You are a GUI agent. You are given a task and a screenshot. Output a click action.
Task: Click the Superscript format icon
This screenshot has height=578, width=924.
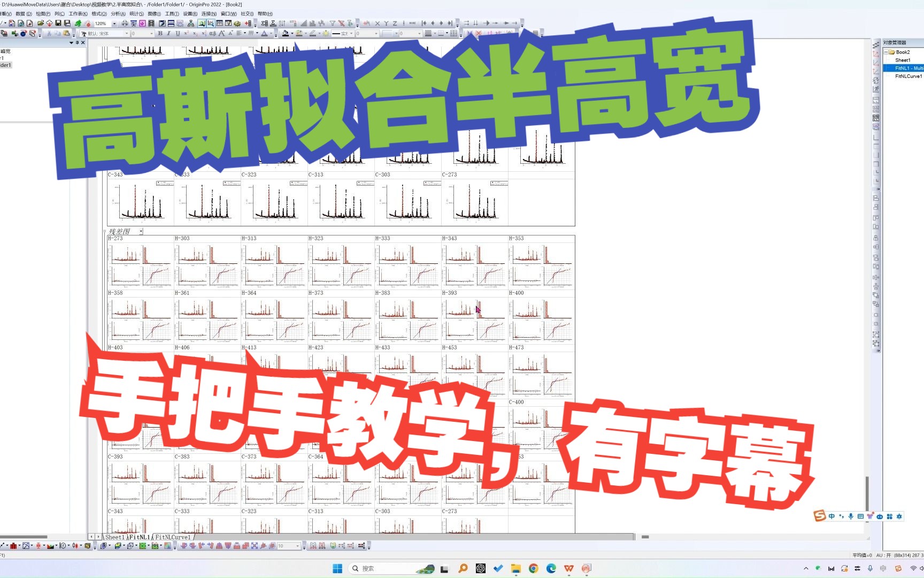click(187, 33)
